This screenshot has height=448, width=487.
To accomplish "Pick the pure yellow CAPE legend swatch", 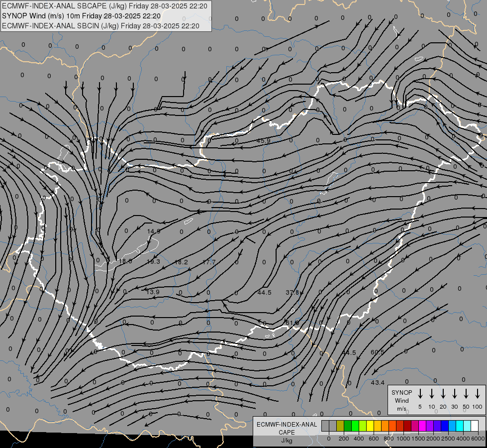I will 370,426.
